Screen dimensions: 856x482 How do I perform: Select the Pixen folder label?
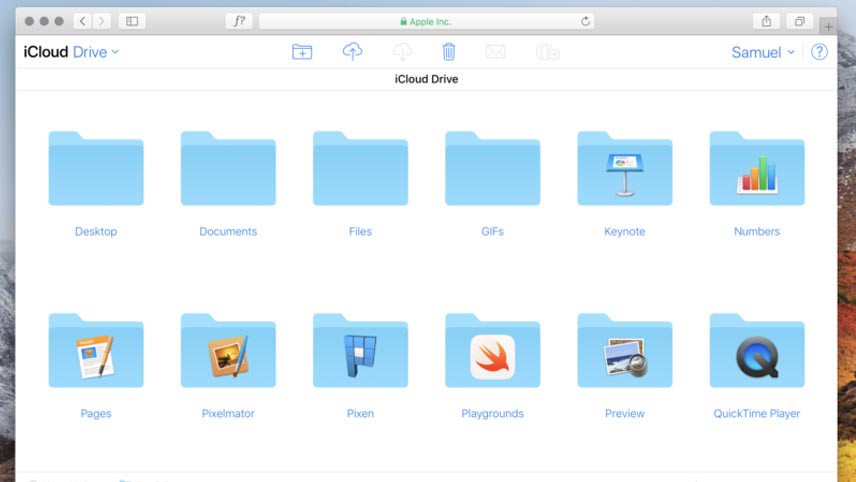(x=360, y=414)
